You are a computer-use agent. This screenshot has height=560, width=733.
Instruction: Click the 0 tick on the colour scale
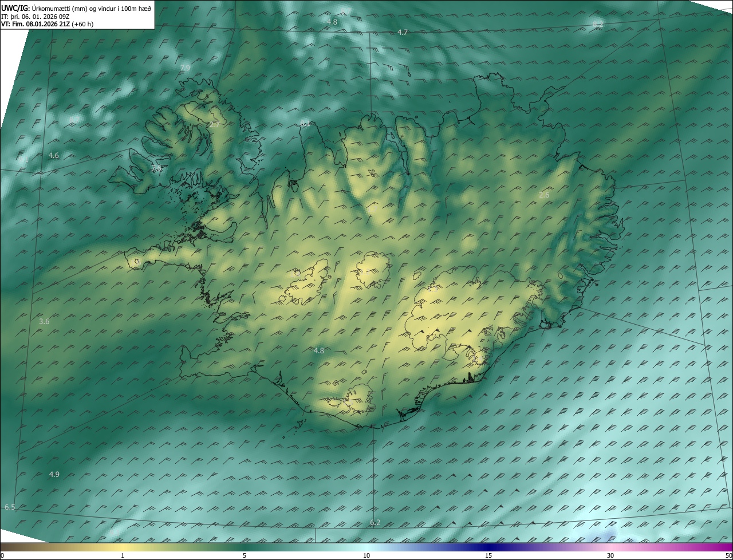pyautogui.click(x=2, y=556)
